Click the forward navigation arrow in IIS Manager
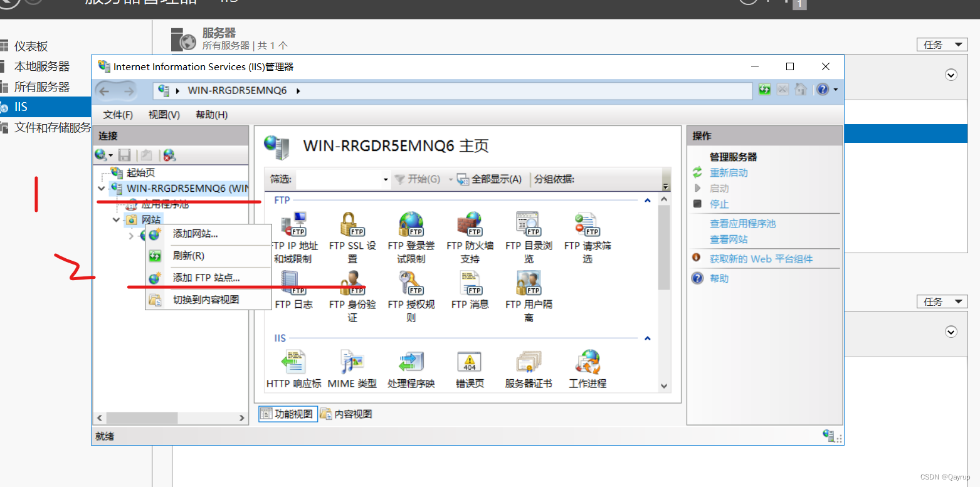 (129, 91)
